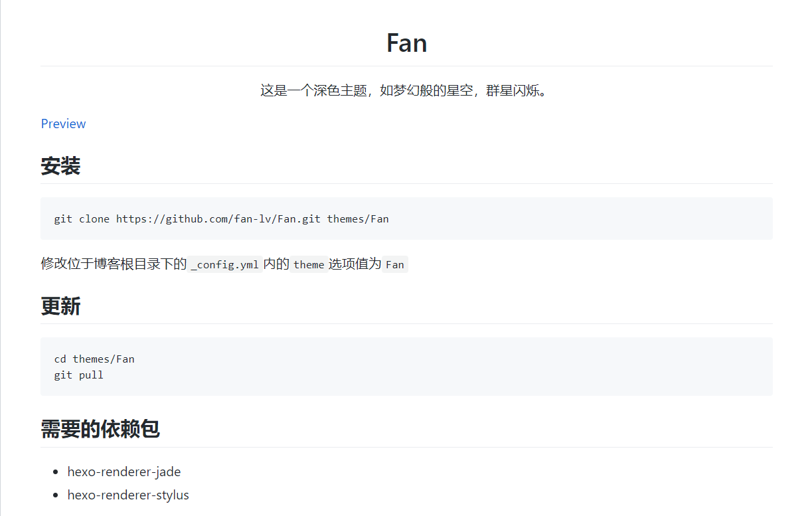
Task: Select the git pull line
Action: 78,375
